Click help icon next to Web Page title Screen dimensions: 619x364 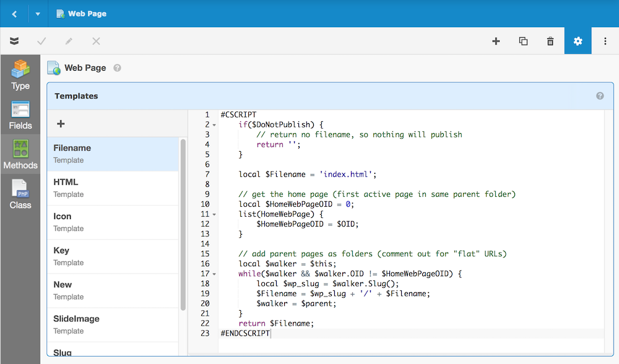pyautogui.click(x=117, y=68)
